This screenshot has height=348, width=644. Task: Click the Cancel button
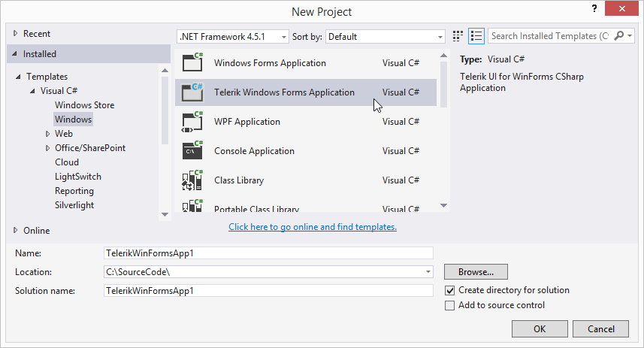coord(600,328)
